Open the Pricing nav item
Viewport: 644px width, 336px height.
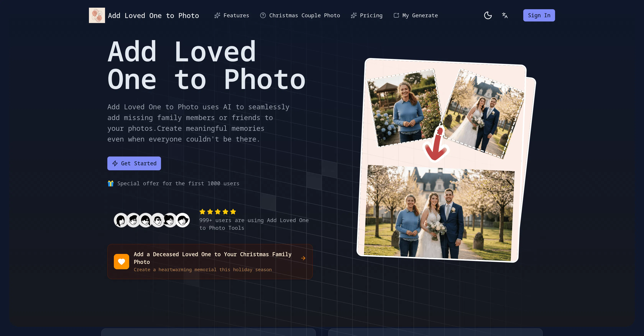coord(371,15)
